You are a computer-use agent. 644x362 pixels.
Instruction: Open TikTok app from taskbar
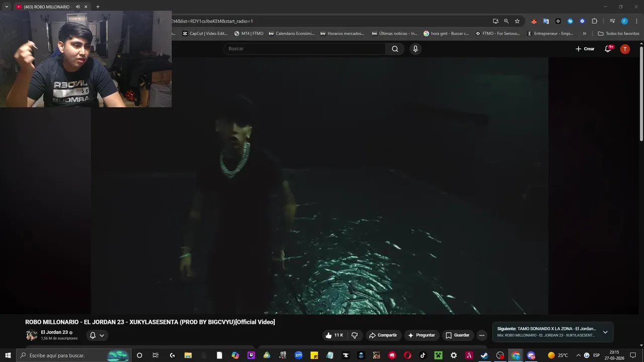[x=423, y=355]
